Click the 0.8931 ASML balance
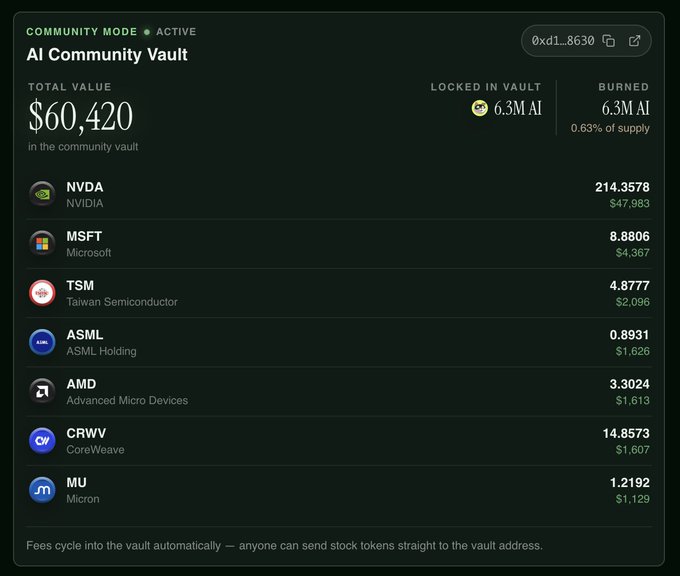The height and width of the screenshot is (576, 680). coord(629,335)
